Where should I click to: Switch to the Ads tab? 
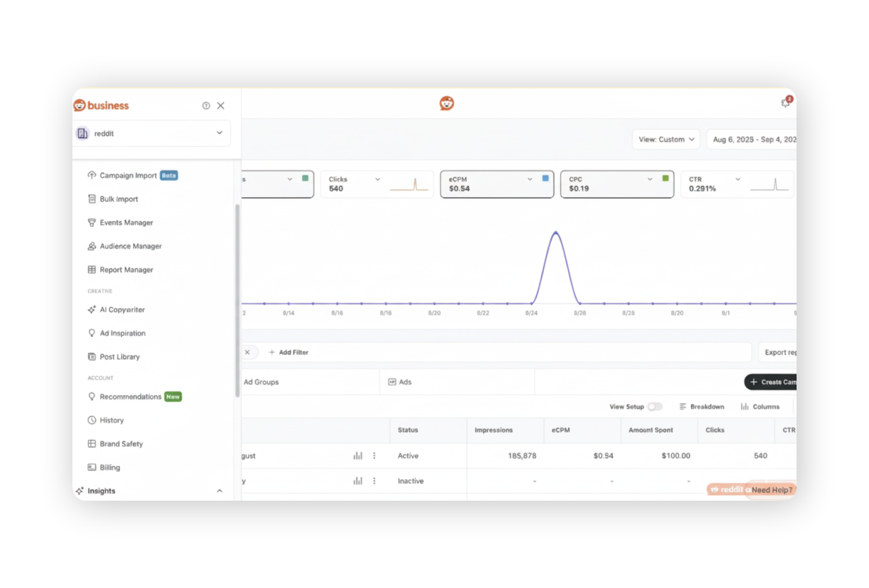pos(400,382)
